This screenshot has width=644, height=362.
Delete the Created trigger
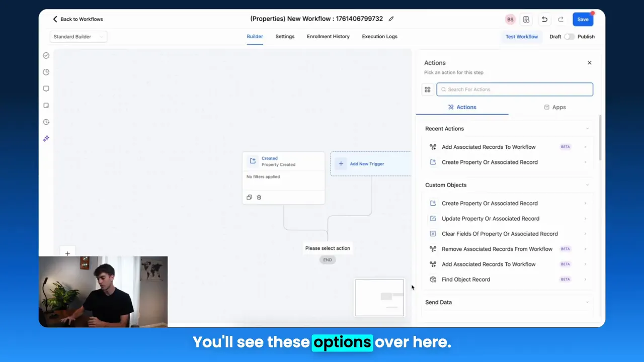point(259,198)
